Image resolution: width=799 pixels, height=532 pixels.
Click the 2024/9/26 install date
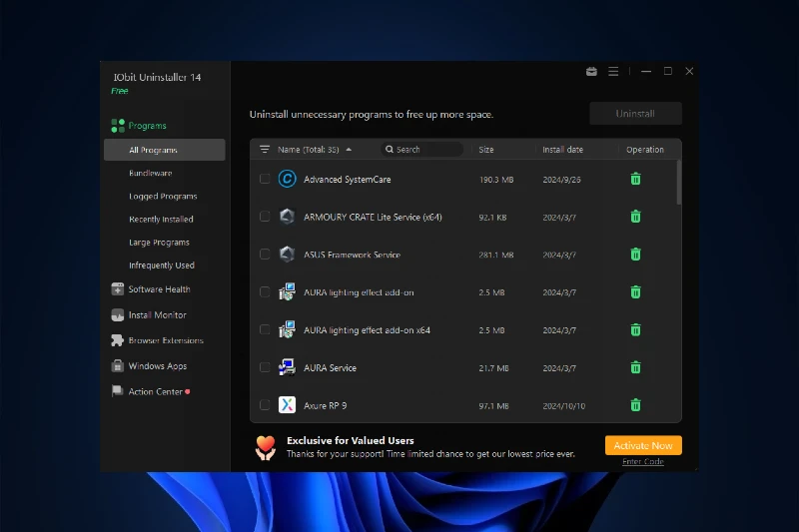tap(561, 180)
